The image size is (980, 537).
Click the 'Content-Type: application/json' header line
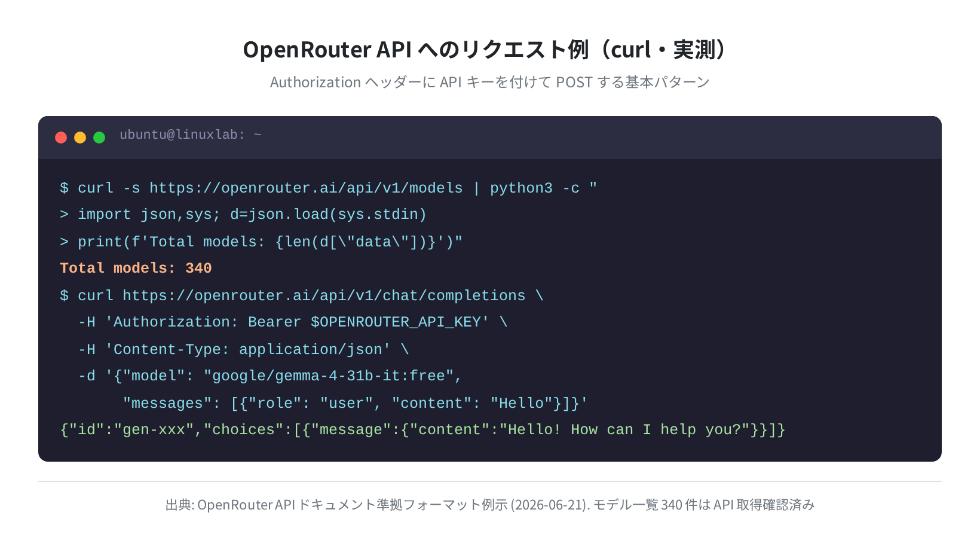tap(243, 349)
